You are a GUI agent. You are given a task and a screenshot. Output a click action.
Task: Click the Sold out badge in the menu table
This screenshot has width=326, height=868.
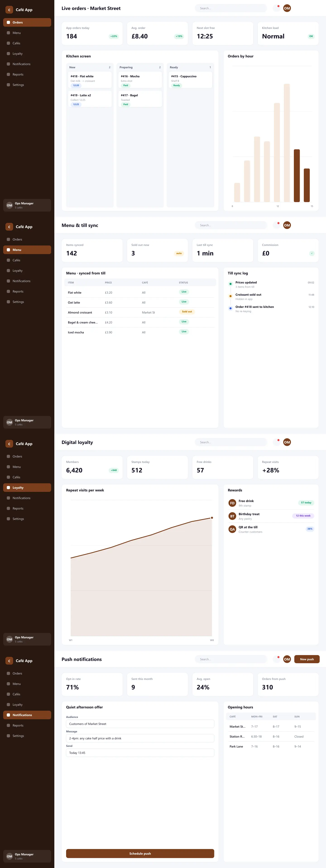(187, 312)
